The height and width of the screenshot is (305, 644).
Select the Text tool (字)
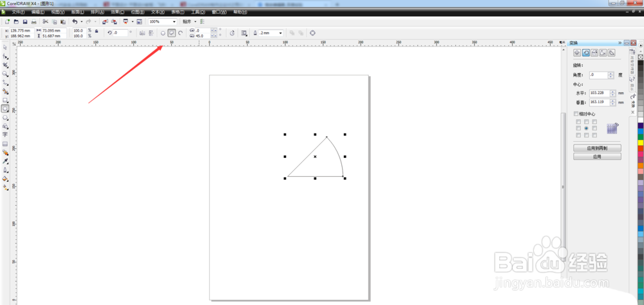point(5,134)
